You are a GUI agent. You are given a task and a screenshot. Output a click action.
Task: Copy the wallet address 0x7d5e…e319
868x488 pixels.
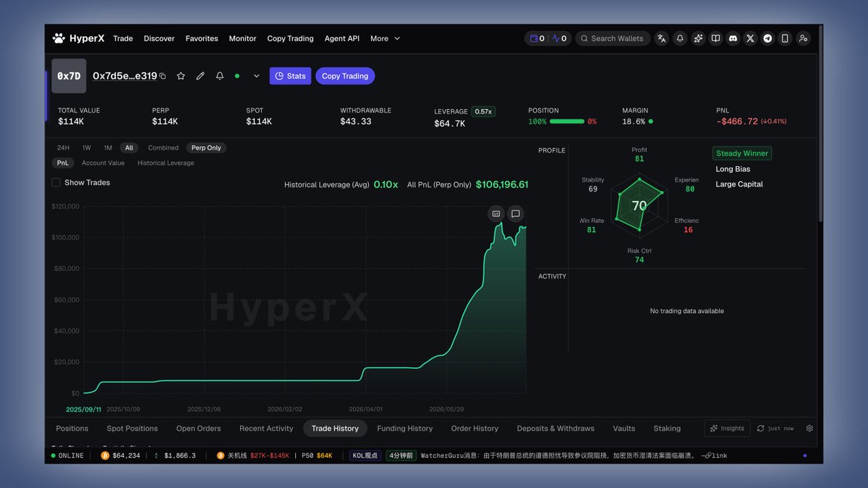point(163,76)
